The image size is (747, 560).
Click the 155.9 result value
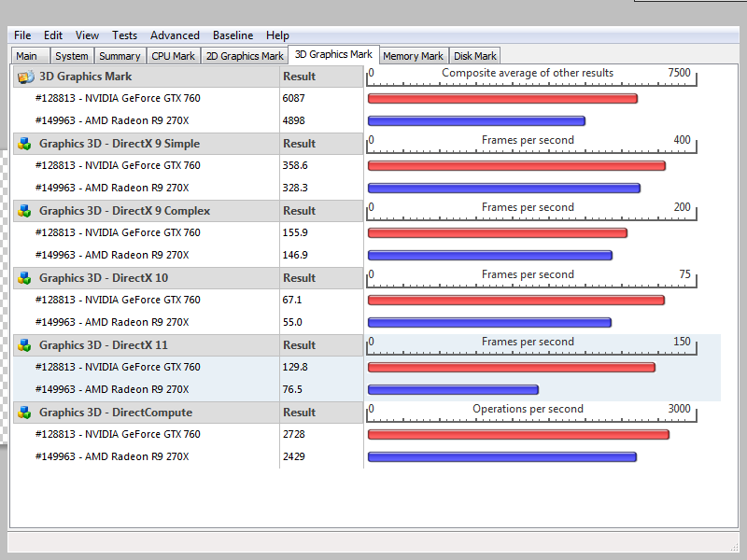(x=295, y=232)
